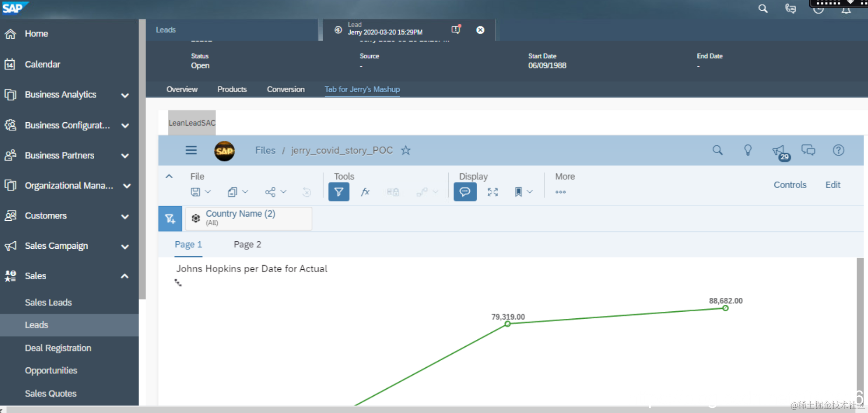Open the formula fx tool
Viewport: 868px width, 413px height.
pos(365,192)
